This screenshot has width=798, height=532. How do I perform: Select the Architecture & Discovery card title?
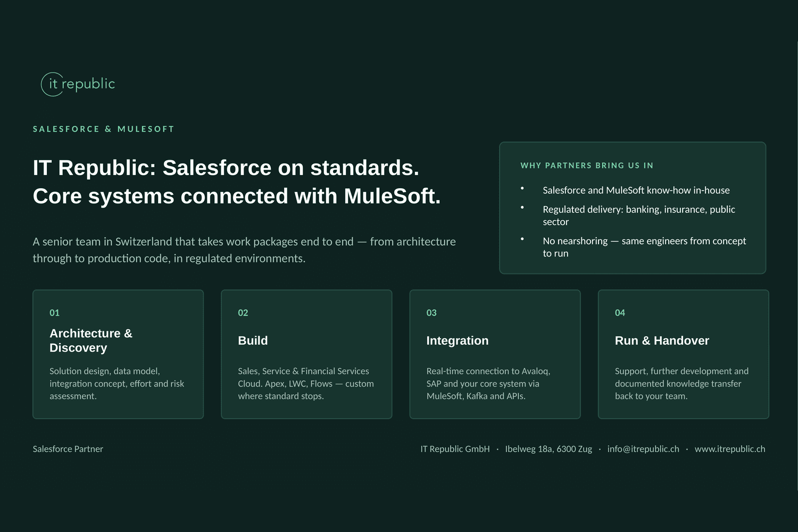(91, 340)
